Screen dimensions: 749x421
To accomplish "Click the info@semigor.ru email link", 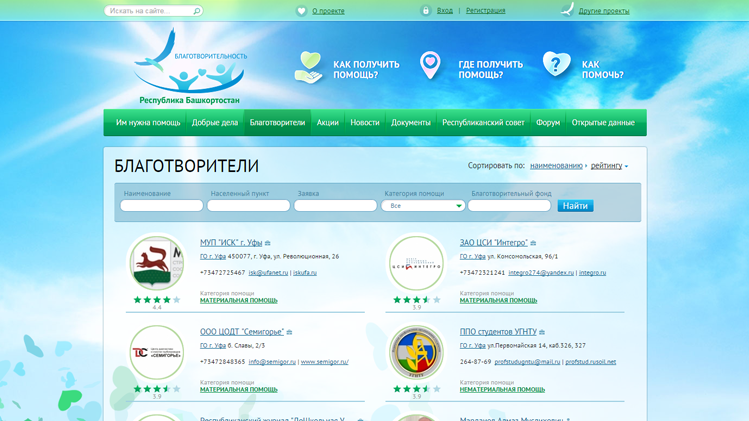I will coord(272,362).
